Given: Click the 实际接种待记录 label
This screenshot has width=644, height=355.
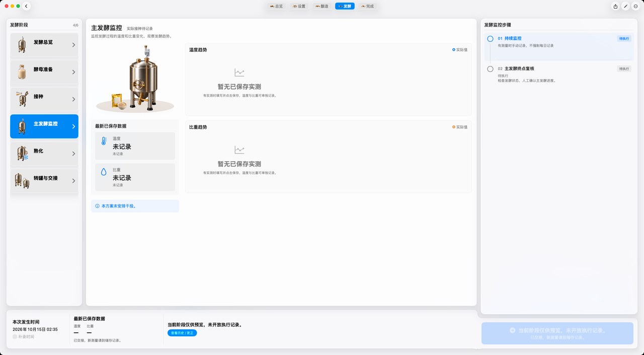Looking at the screenshot, I should [x=140, y=29].
